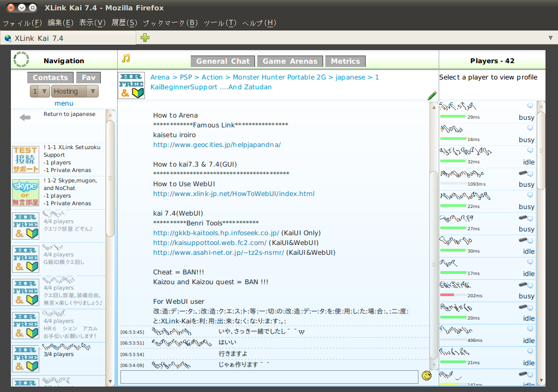Click the music note icon
The image size is (558, 392).
pyautogui.click(x=126, y=58)
